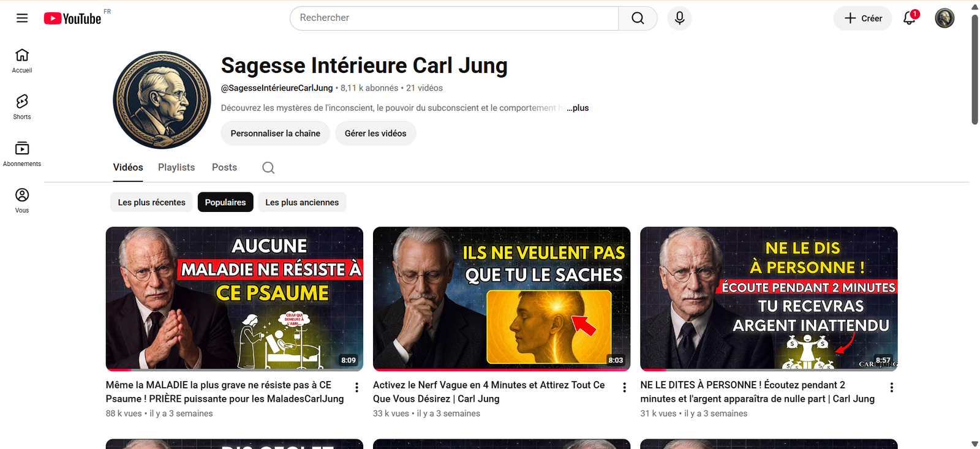980x449 pixels.
Task: Select the Populaires filter chip
Action: pyautogui.click(x=225, y=203)
